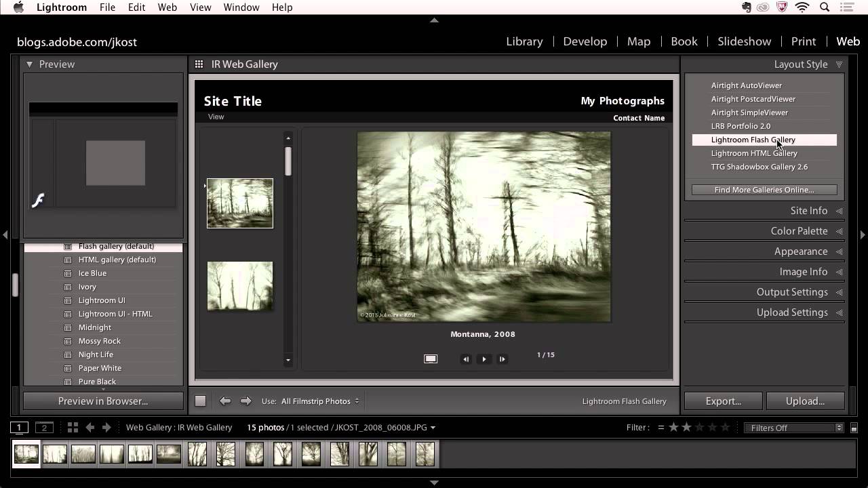The width and height of the screenshot is (868, 488).
Task: Select main window display button 1
Action: [x=19, y=428]
